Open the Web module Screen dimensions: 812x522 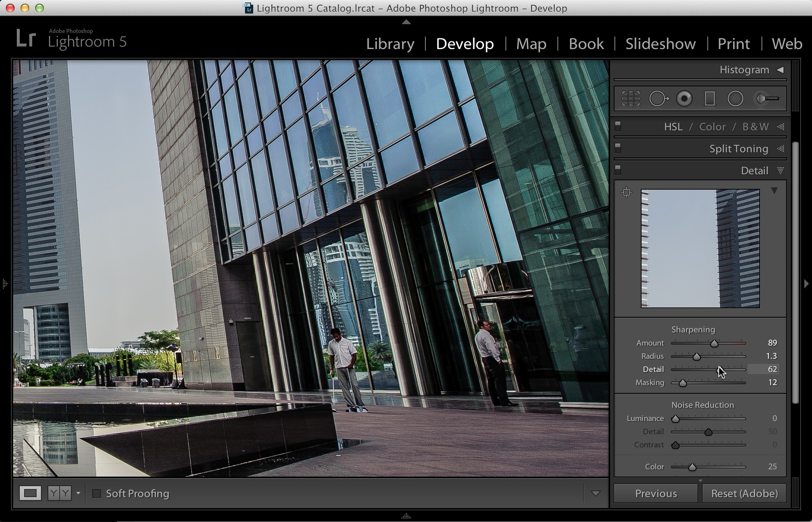click(787, 44)
